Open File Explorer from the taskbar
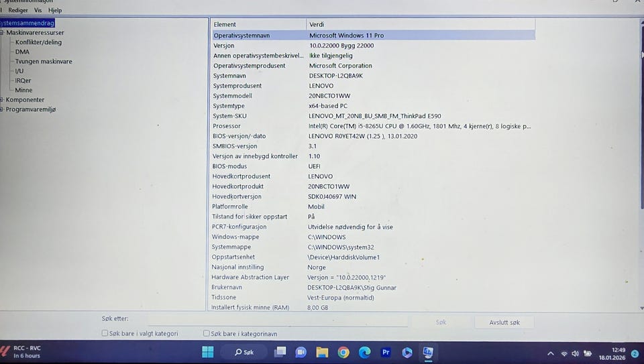 coord(322,352)
